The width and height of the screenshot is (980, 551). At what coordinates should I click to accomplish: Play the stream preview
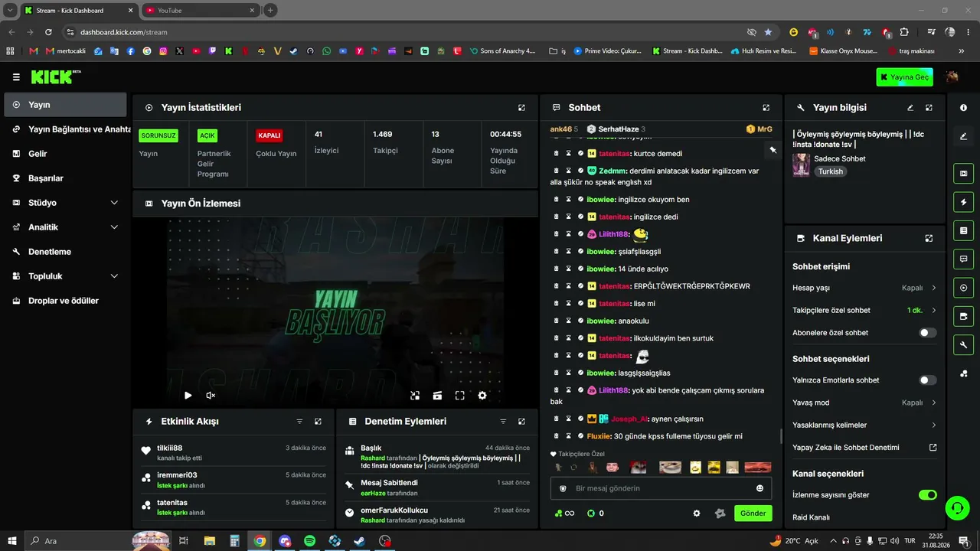point(188,396)
